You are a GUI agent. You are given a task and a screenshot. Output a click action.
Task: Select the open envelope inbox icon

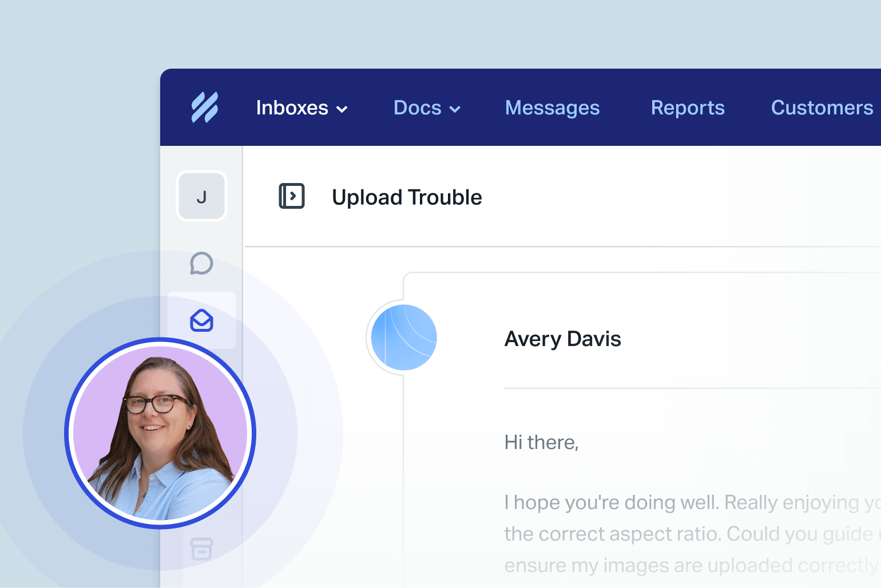[201, 320]
